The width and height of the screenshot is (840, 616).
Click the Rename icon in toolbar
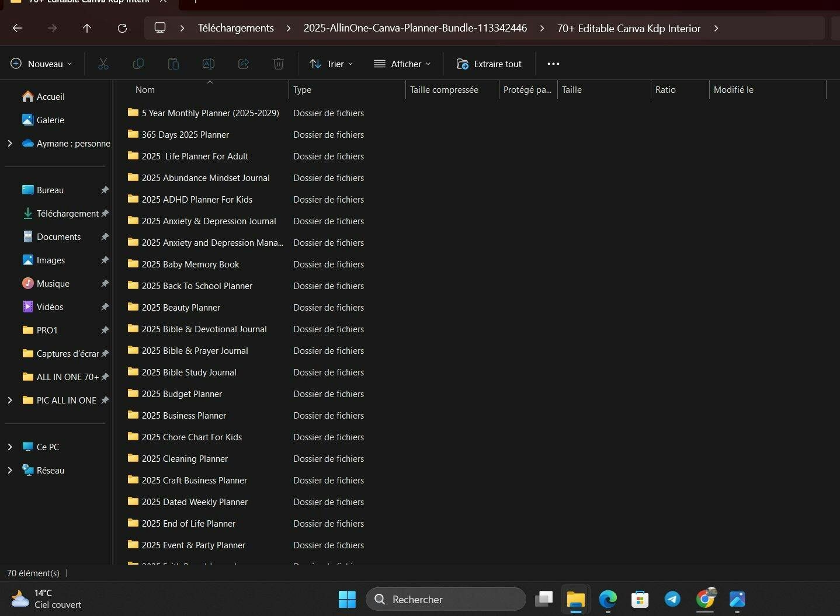point(209,64)
